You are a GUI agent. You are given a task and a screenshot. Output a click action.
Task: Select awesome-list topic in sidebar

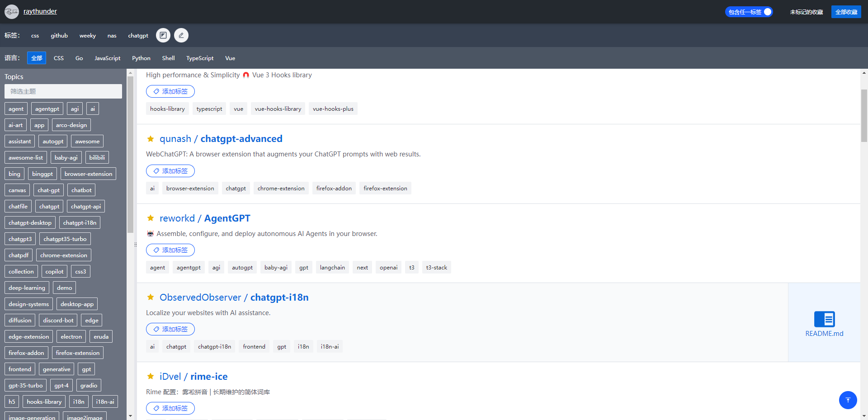click(26, 158)
